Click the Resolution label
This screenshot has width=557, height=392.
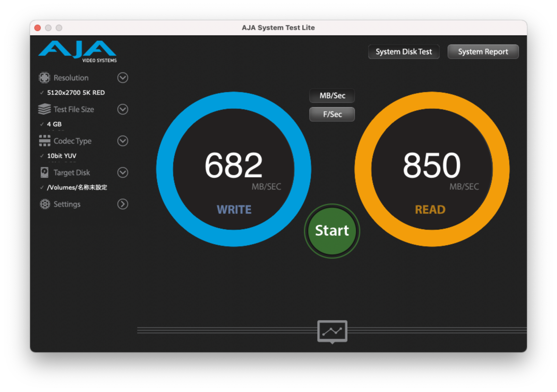pos(71,78)
